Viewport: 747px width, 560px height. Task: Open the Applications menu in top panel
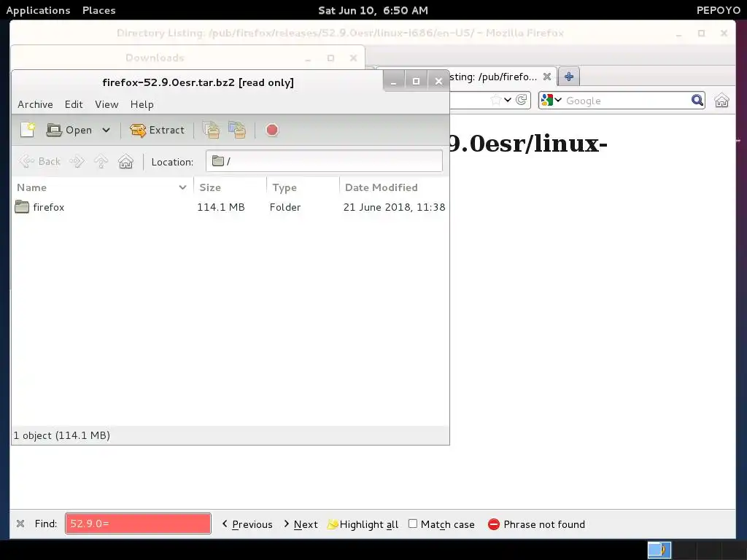click(38, 10)
